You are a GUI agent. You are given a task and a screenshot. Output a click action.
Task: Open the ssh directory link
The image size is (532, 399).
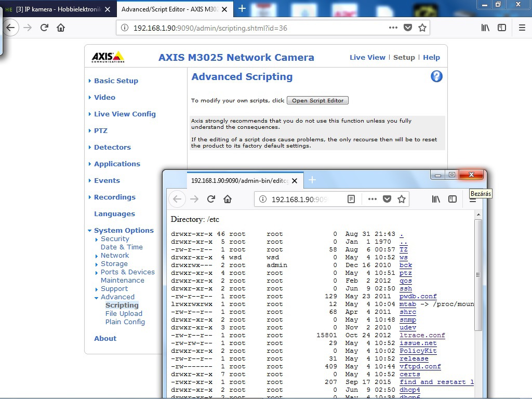405,288
